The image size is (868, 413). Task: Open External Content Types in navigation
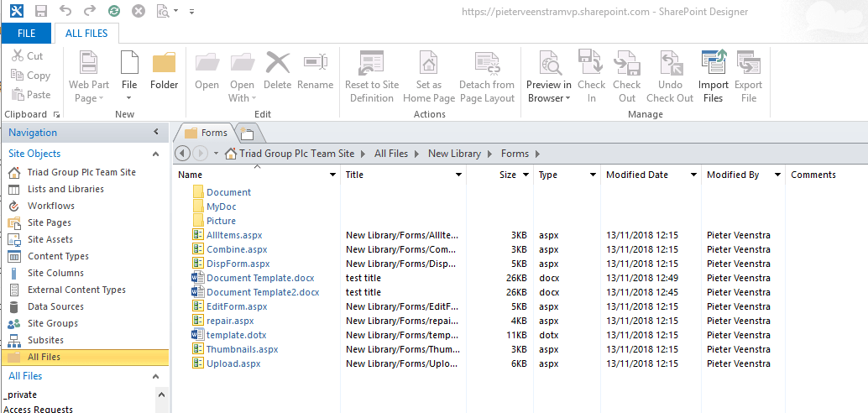tap(76, 290)
